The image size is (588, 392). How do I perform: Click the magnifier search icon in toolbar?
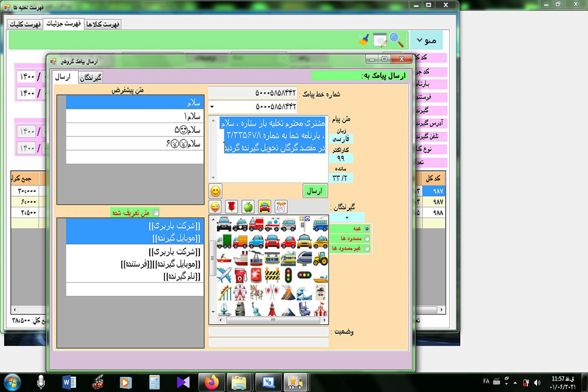[x=396, y=40]
